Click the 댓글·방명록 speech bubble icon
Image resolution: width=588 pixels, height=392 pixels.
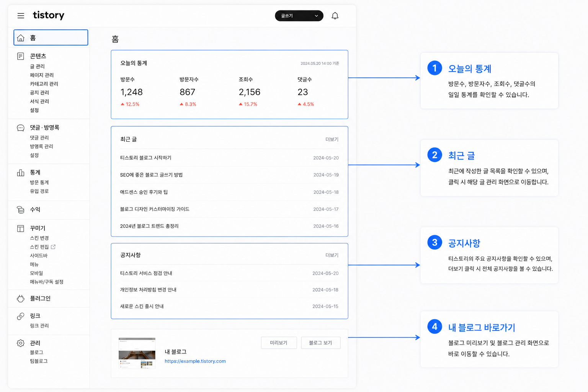(21, 128)
